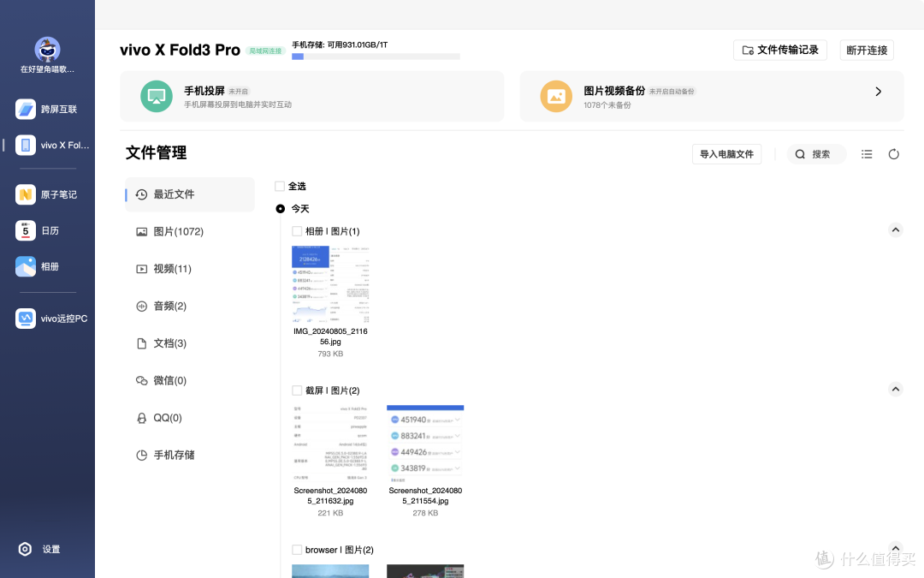Select the 今天 timeline marker
Screen dimensions: 924x578
[281, 209]
